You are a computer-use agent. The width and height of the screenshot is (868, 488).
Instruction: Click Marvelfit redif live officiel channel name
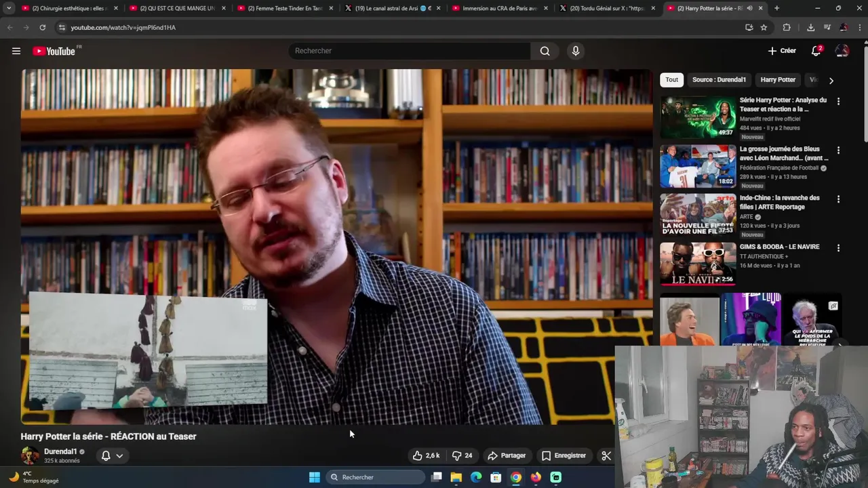coord(770,119)
